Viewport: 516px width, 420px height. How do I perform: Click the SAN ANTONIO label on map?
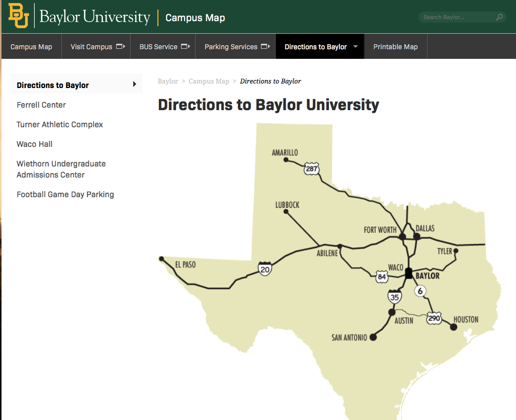(349, 338)
